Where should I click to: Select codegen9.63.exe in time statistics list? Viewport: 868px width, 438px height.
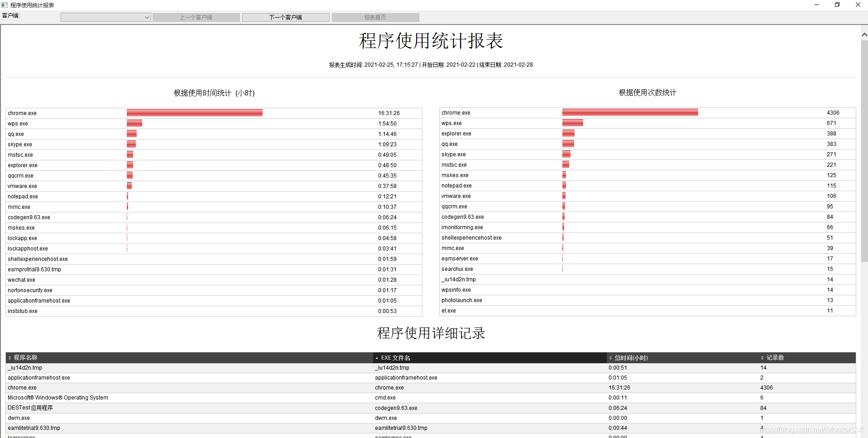pos(29,217)
